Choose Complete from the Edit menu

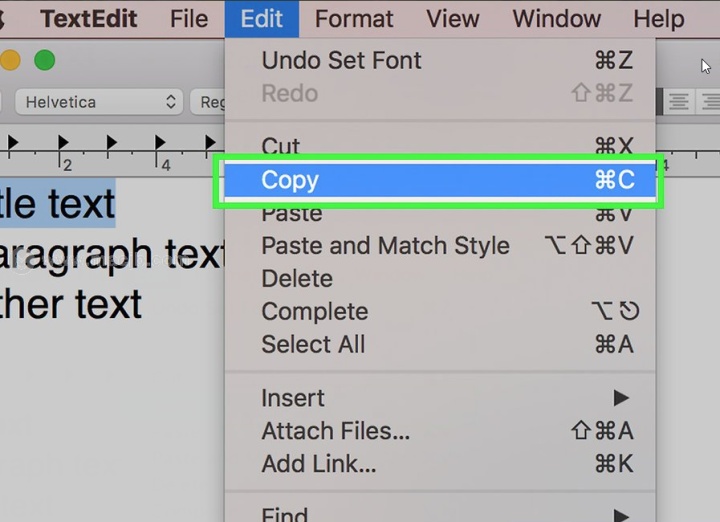click(x=440, y=311)
